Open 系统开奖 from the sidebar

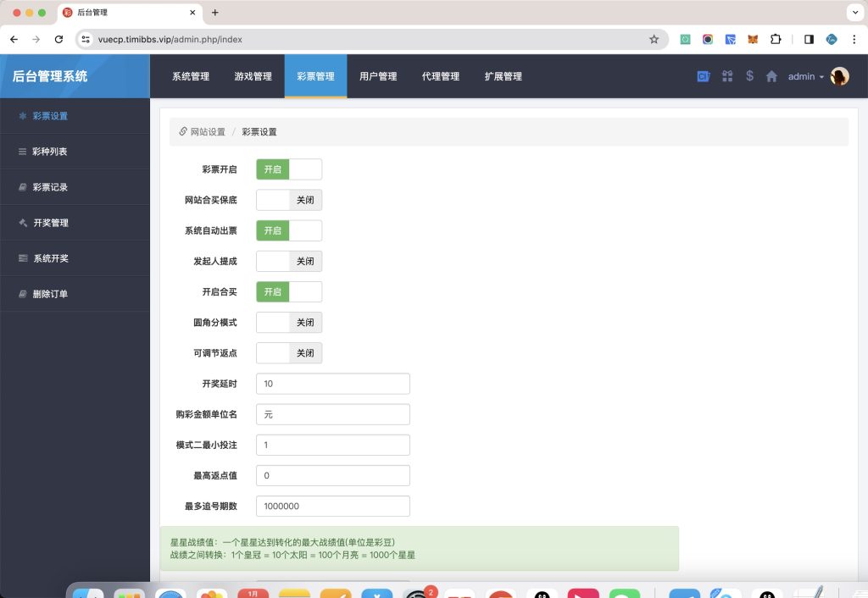click(x=49, y=258)
